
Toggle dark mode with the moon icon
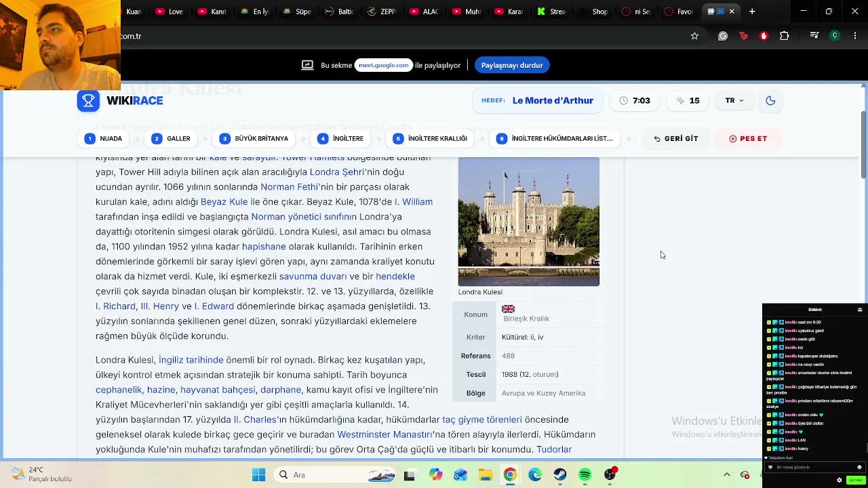(x=770, y=100)
